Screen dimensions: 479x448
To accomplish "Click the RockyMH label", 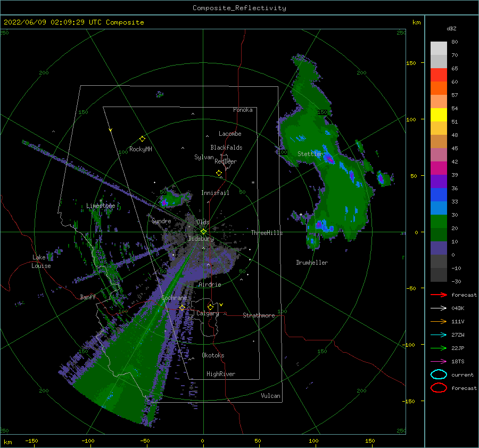I will 141,149.
